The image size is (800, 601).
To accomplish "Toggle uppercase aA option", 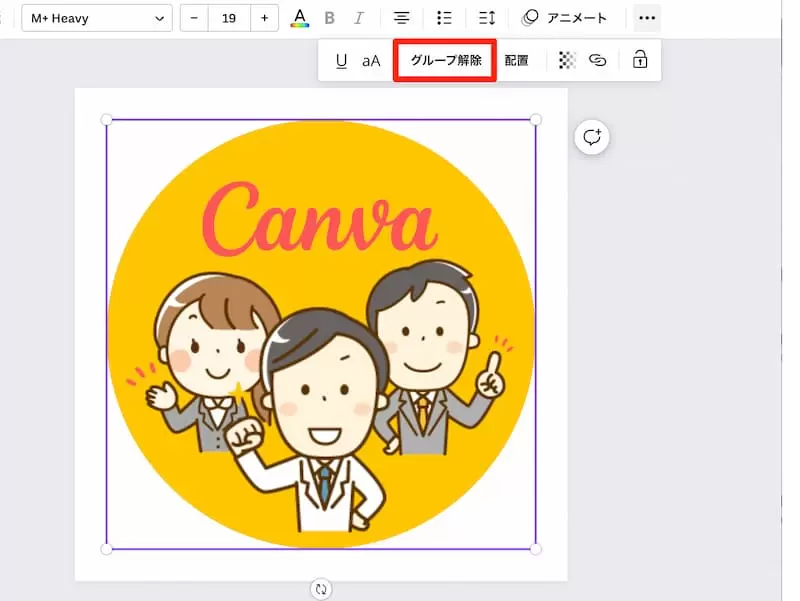I will (371, 61).
